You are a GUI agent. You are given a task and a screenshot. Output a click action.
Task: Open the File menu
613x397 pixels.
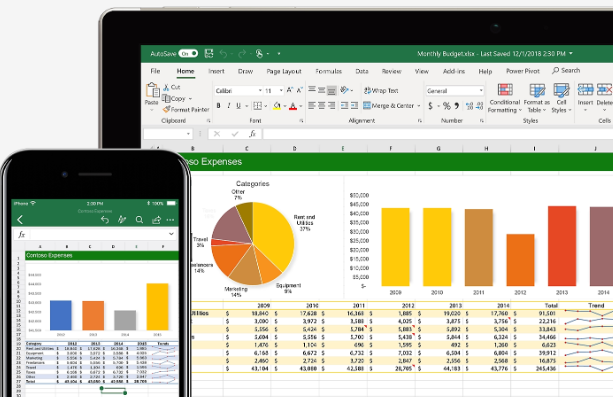[x=155, y=71]
